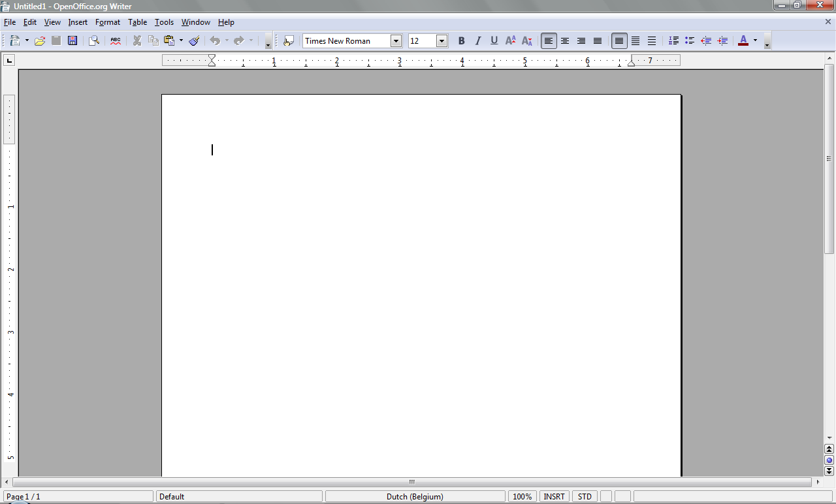Image resolution: width=836 pixels, height=504 pixels.
Task: Open the Paste options dropdown arrow
Action: [181, 41]
